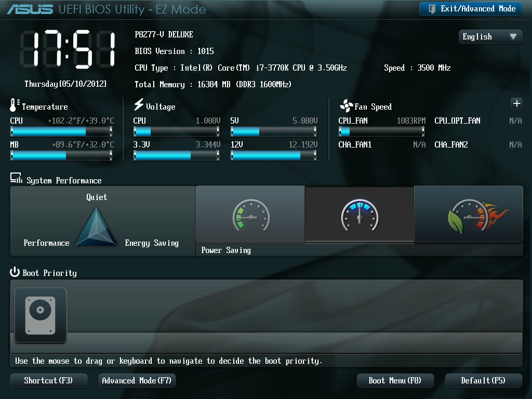Viewport: 532px width, 399px height.
Task: Click the P8Z77-V DELUXE model name
Action: click(164, 35)
